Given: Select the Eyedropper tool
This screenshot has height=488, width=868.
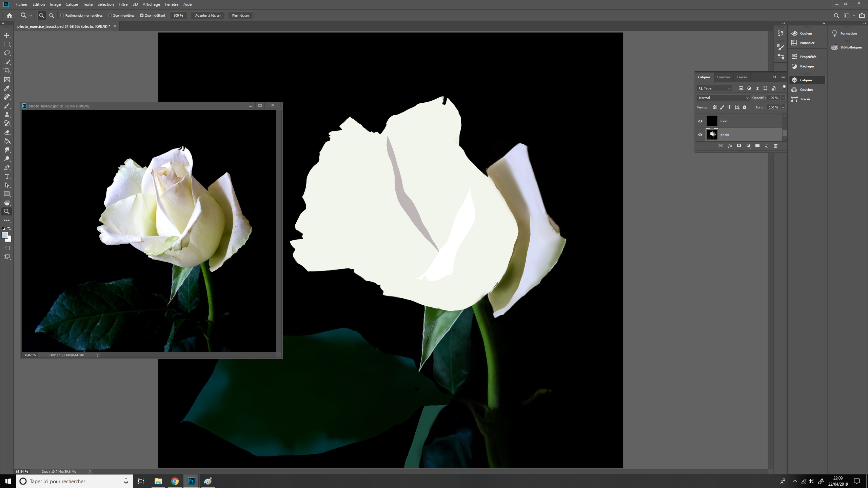Looking at the screenshot, I should pyautogui.click(x=7, y=88).
